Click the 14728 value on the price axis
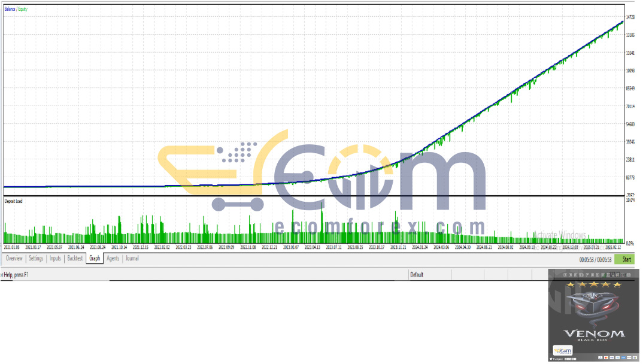643x364 pixels. [630, 17]
